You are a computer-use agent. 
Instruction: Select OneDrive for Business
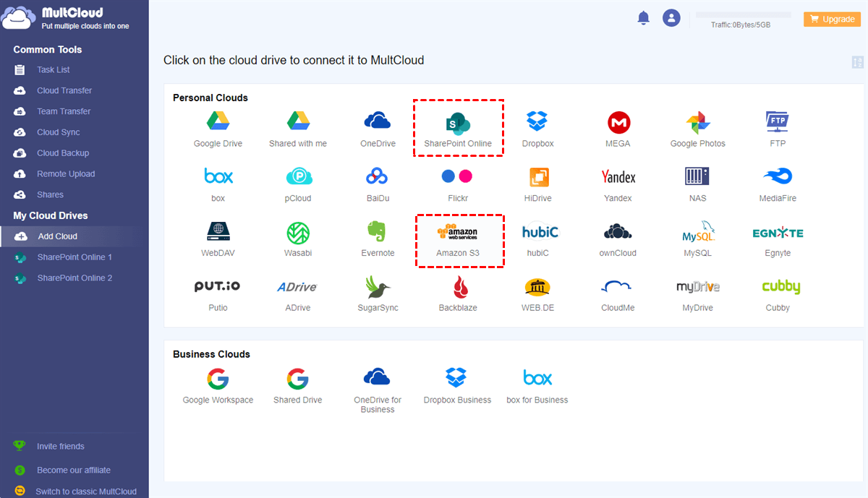[378, 390]
